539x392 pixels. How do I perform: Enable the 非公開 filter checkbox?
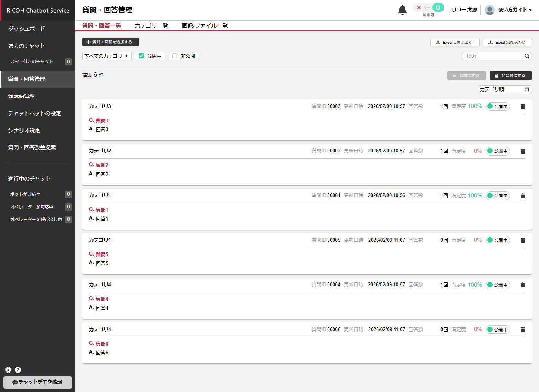(175, 56)
